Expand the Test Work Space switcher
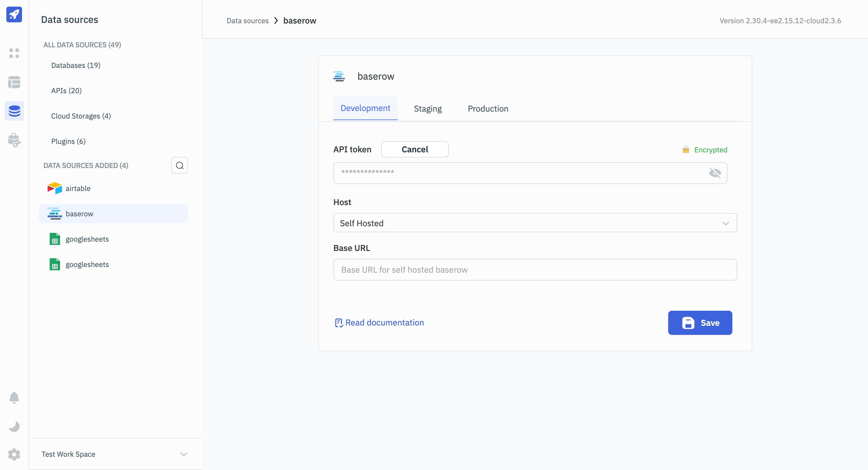Viewport: 868px width, 470px height. [x=115, y=454]
